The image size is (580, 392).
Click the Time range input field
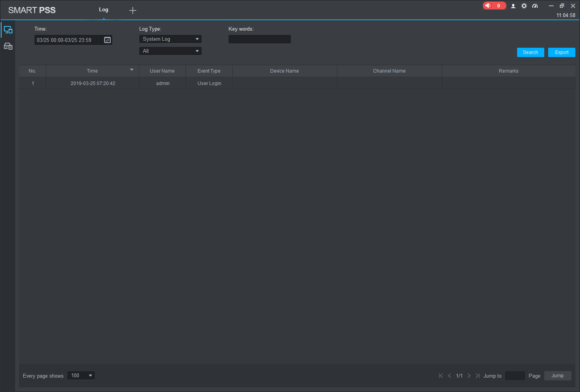73,40
